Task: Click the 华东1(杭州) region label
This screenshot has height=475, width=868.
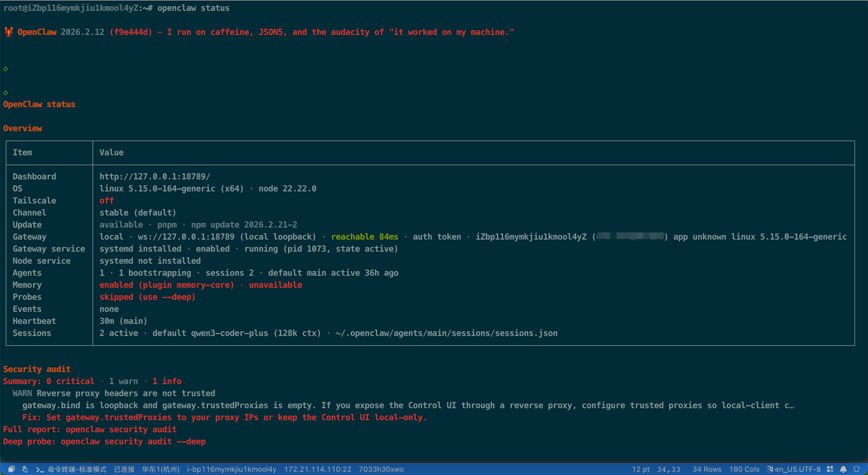Action: click(160, 469)
